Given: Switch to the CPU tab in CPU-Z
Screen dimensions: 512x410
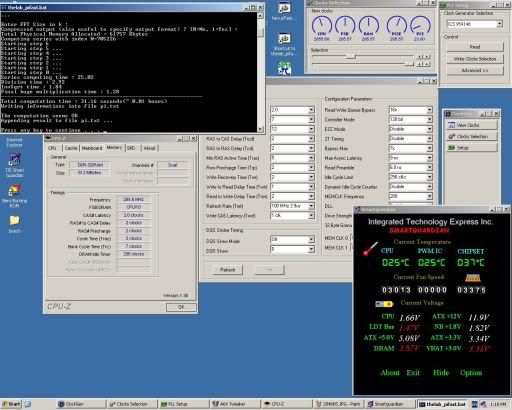Looking at the screenshot, I should [52, 148].
